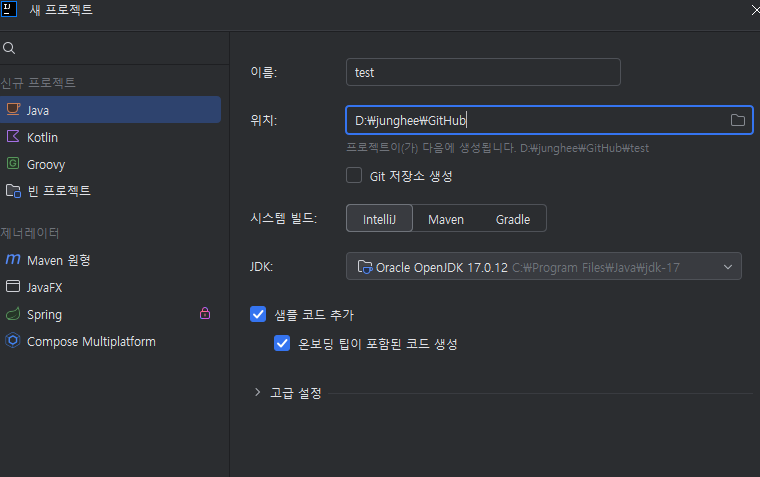Viewport: 760px width, 477px height.
Task: Click the JDK folder icon in dropdown
Action: coord(364,267)
